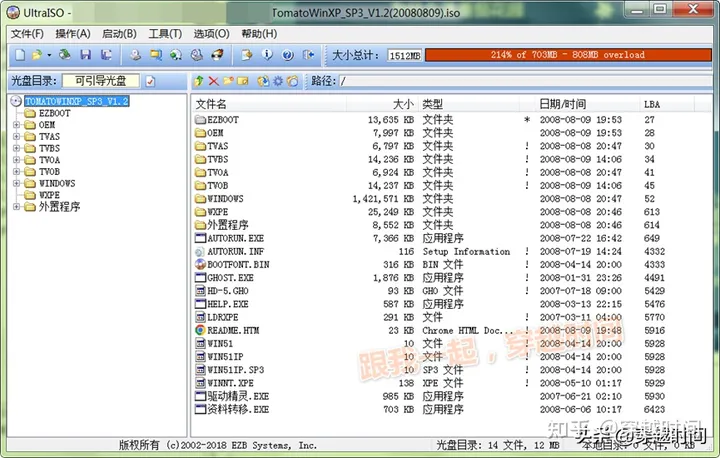Click the Rename folder icon in path toolbar
Viewport: 720px width, 458px height.
pos(243,81)
